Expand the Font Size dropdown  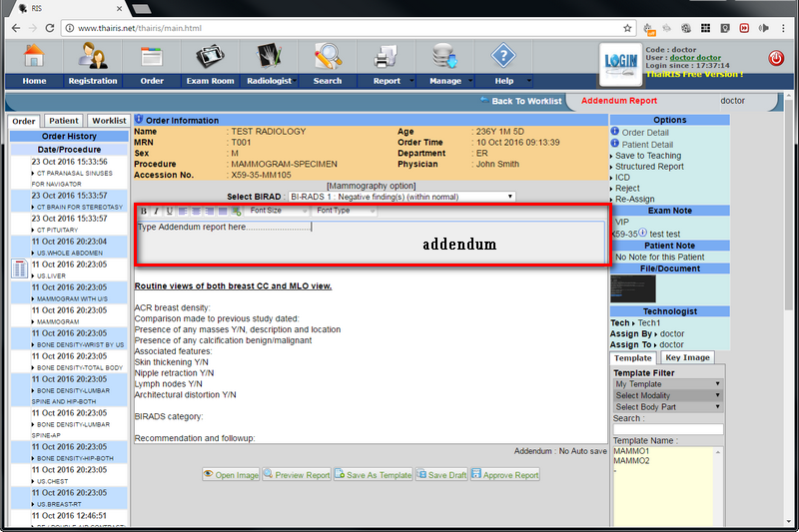[x=278, y=212]
